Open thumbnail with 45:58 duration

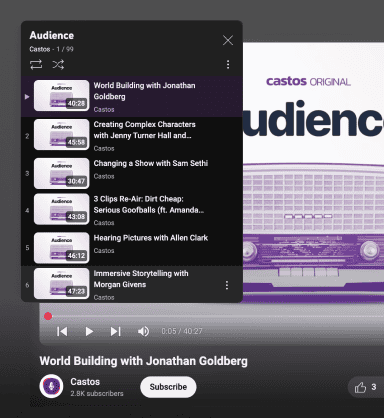(62, 135)
